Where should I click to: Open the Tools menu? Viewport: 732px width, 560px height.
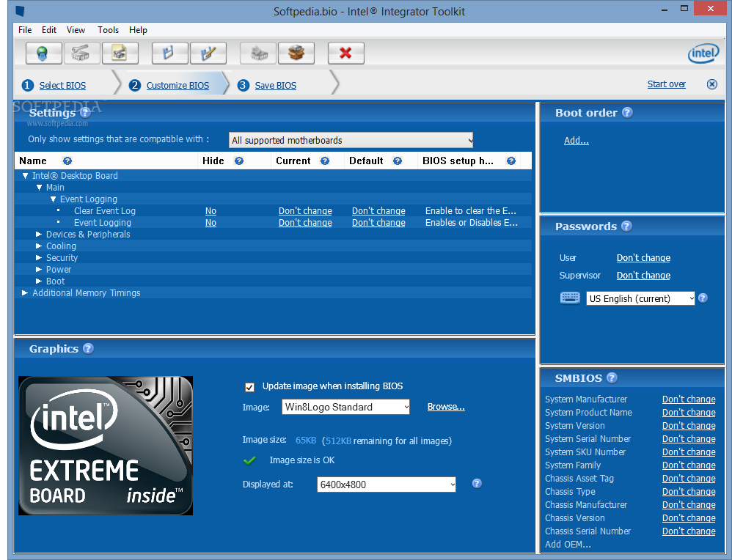pyautogui.click(x=108, y=30)
